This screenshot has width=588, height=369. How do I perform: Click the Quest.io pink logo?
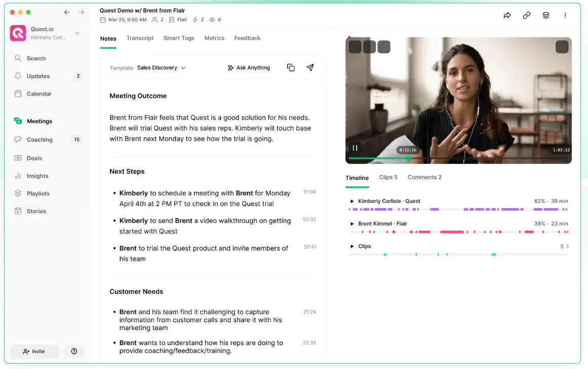[18, 33]
